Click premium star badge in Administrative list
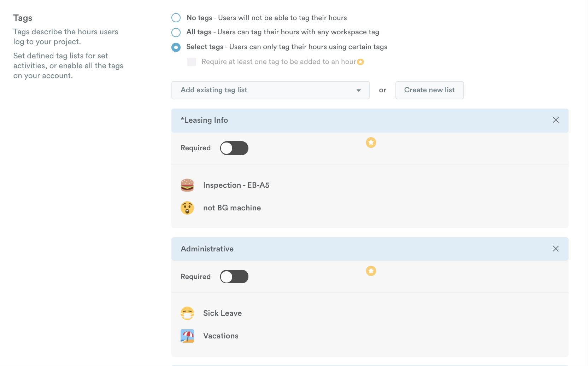588x366 pixels. pos(371,271)
